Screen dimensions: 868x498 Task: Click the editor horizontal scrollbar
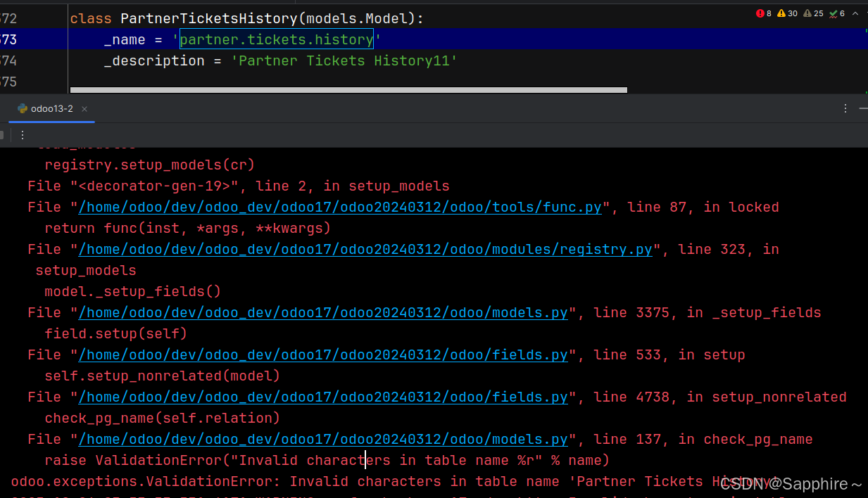click(x=348, y=90)
